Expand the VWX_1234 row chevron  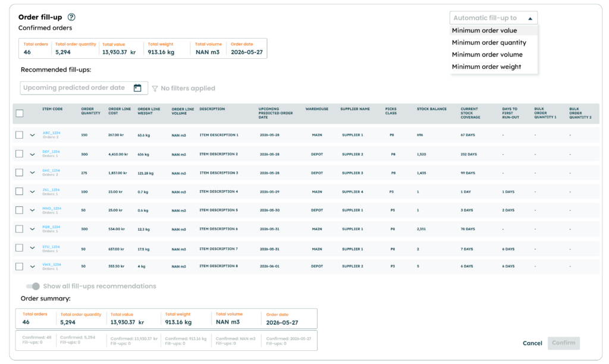(32, 266)
